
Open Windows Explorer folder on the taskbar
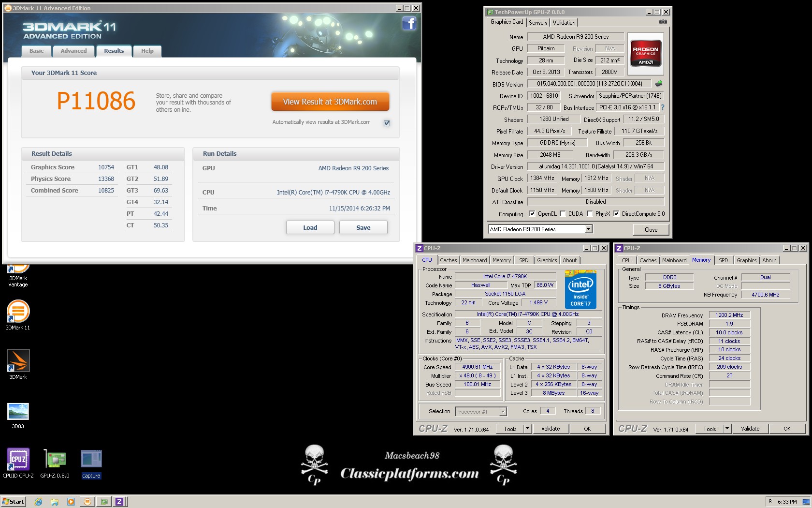(55, 502)
